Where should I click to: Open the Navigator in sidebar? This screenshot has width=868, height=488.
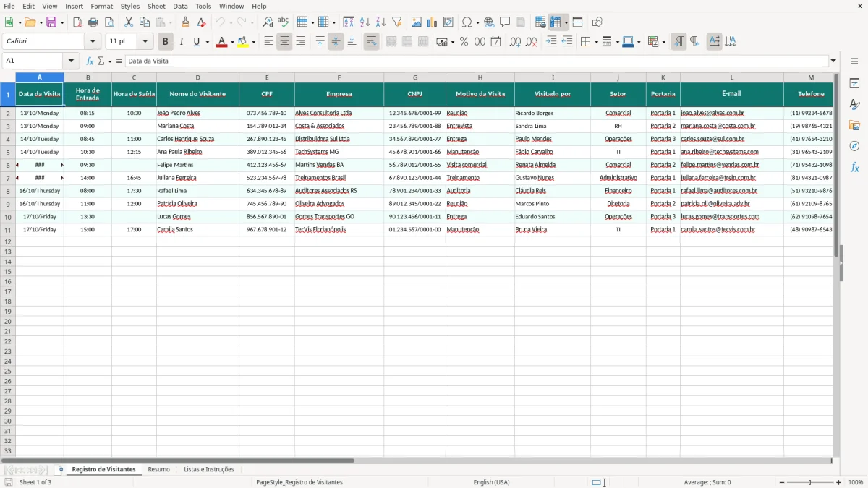[x=854, y=146]
